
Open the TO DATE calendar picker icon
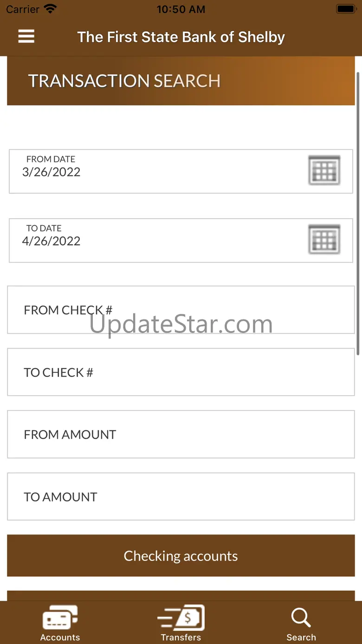pos(324,239)
